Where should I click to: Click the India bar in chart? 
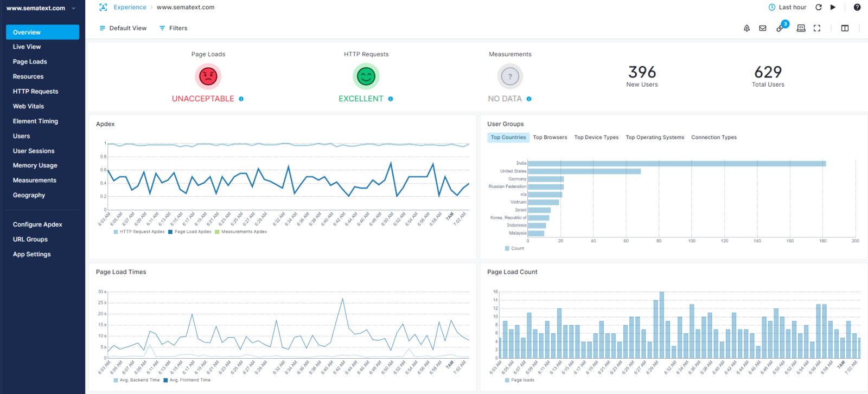676,164
